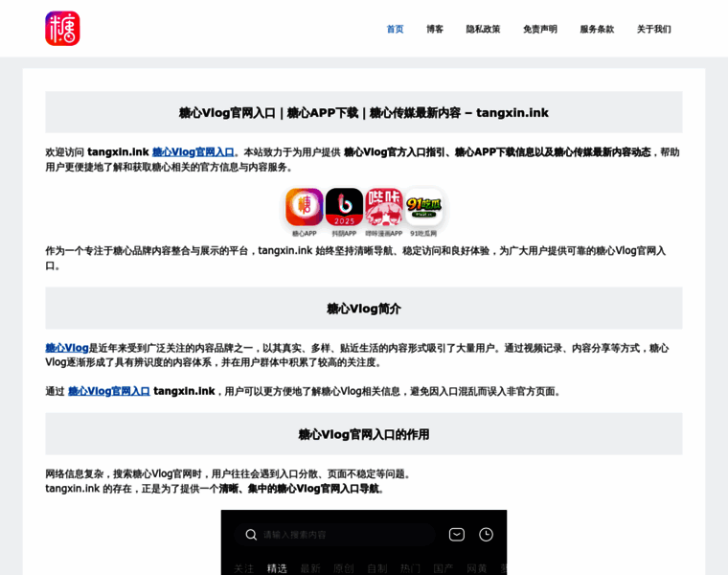Click the 糖心APP icon
Screen dimensions: 728x575
tap(304, 207)
